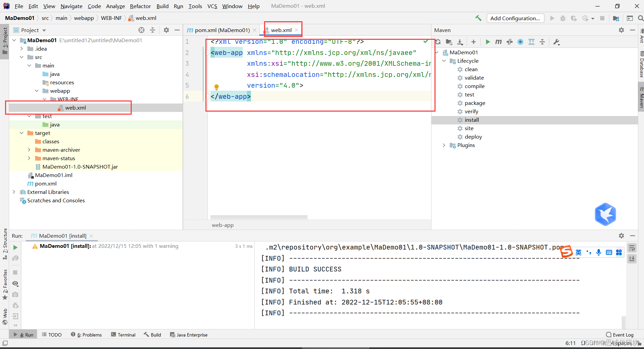Click the Run Maven Build green arrow
The height and width of the screenshot is (349, 644).
[487, 42]
